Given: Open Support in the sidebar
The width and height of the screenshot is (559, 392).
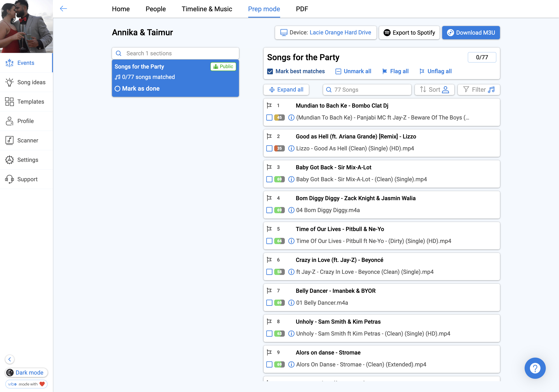Looking at the screenshot, I should click(26, 179).
